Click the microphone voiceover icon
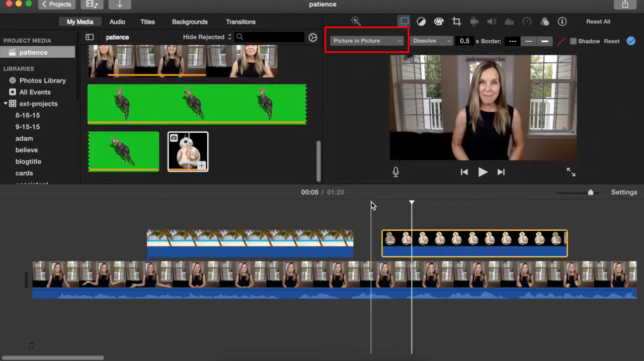The image size is (644, 361). click(396, 172)
